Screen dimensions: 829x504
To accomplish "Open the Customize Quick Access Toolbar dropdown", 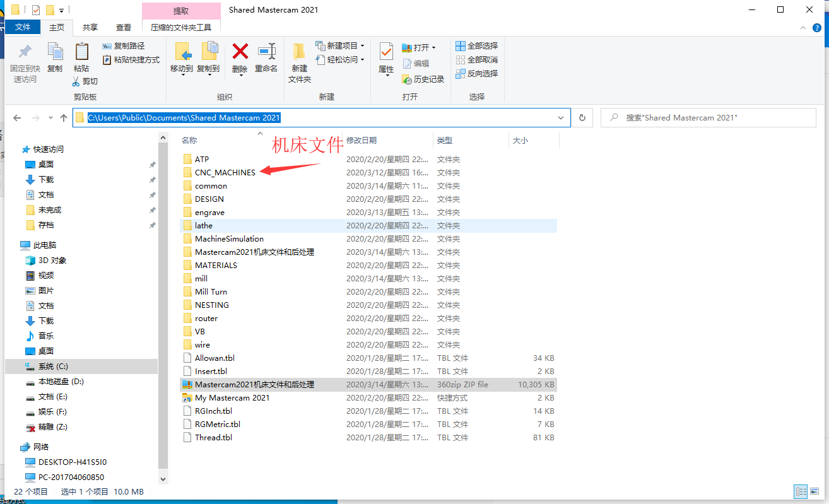I will (62, 10).
